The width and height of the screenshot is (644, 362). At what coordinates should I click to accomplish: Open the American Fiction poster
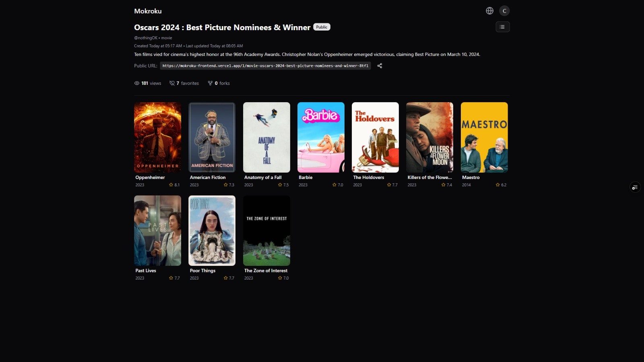[212, 137]
